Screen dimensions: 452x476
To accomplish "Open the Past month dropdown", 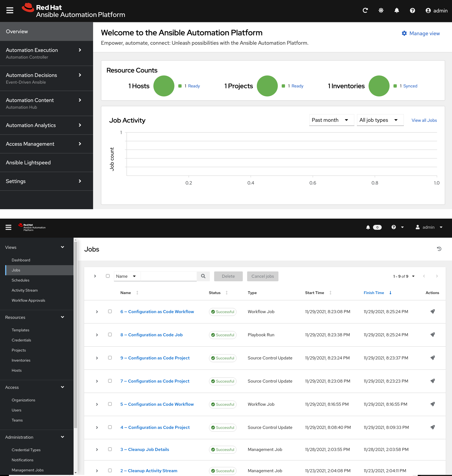I will click(331, 120).
